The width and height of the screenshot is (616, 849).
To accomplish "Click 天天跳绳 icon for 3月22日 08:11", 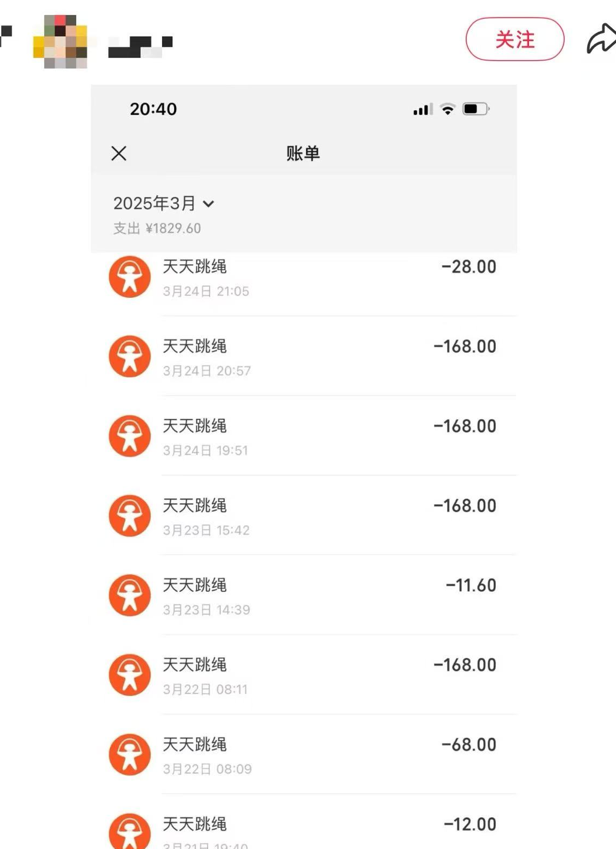I will point(130,675).
